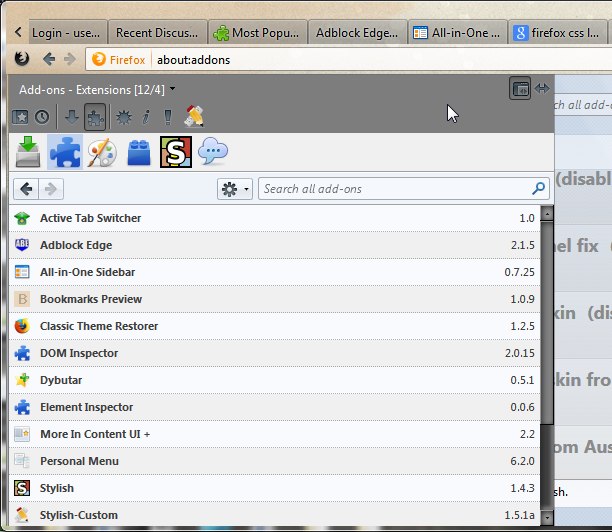This screenshot has width=612, height=532.
Task: Select All-in-One Sidebar extension row
Action: 274,272
